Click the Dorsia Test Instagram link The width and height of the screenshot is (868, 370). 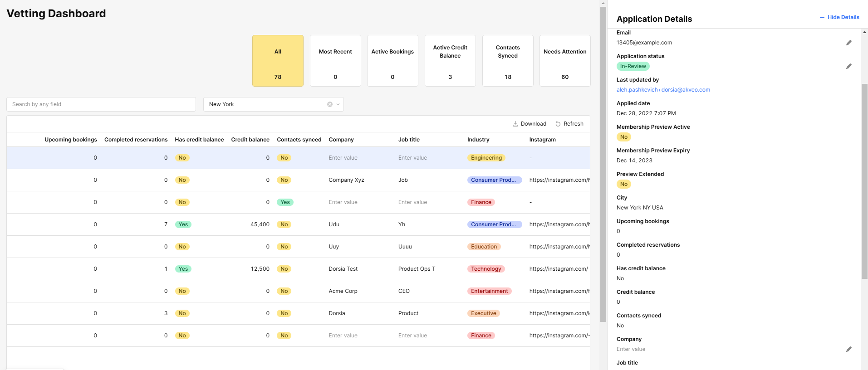coord(559,269)
